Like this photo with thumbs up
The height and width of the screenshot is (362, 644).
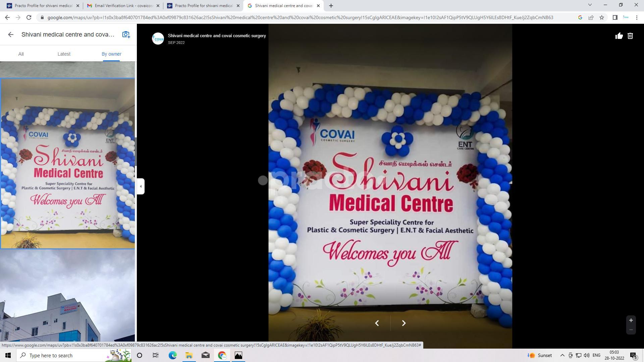click(x=619, y=36)
